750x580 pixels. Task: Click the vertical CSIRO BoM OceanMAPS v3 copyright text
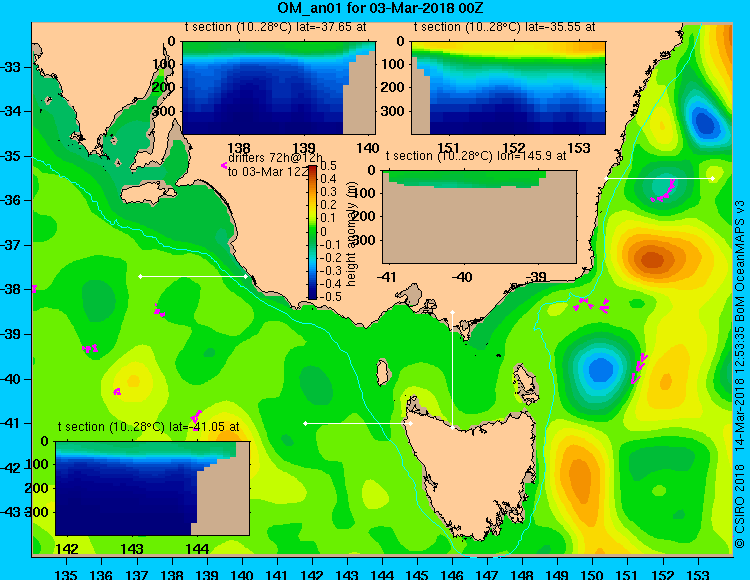[x=739, y=374]
